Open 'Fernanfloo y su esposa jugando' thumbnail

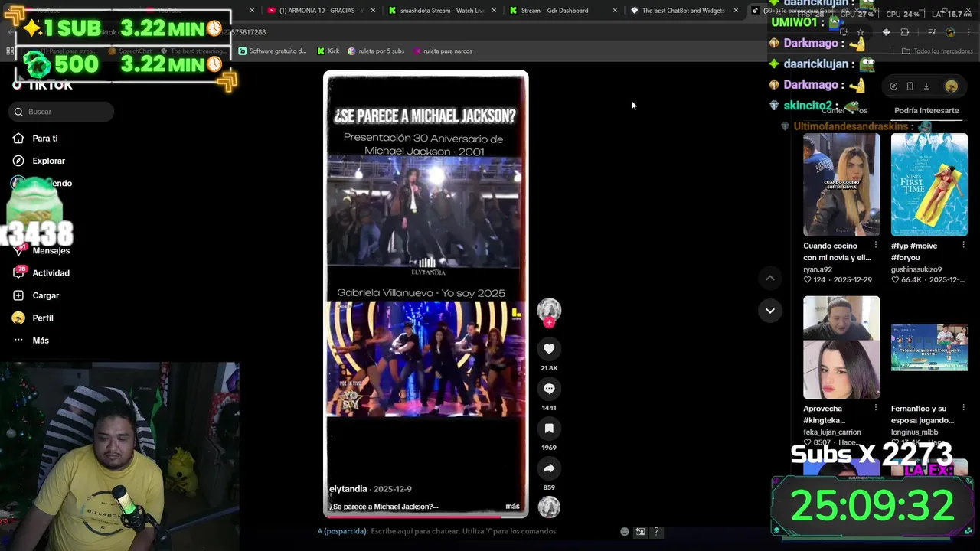(929, 347)
